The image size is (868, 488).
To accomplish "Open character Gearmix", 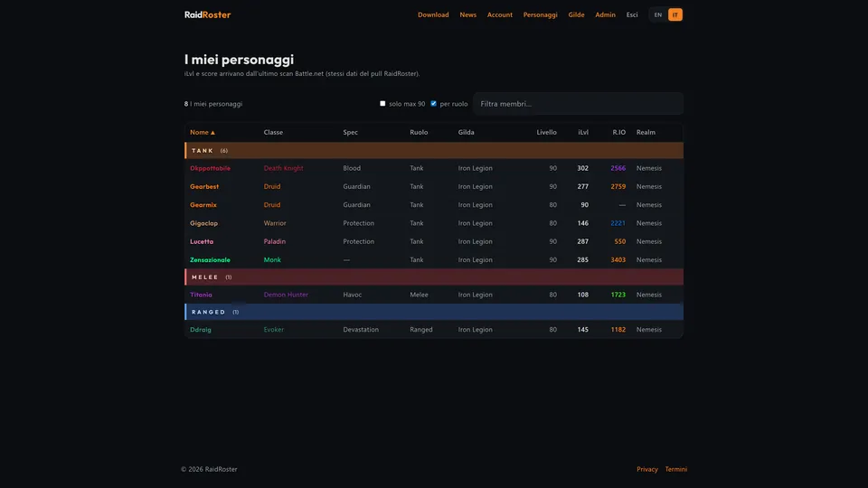I will pyautogui.click(x=203, y=205).
